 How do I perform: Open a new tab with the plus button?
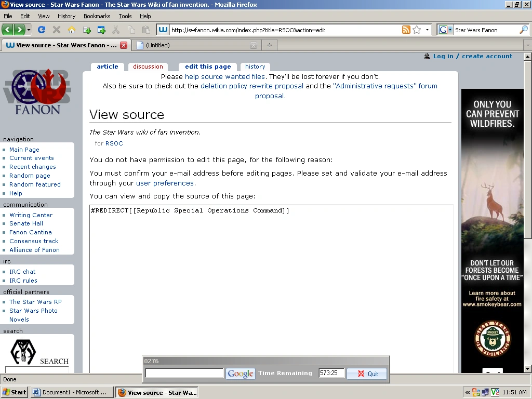click(270, 45)
